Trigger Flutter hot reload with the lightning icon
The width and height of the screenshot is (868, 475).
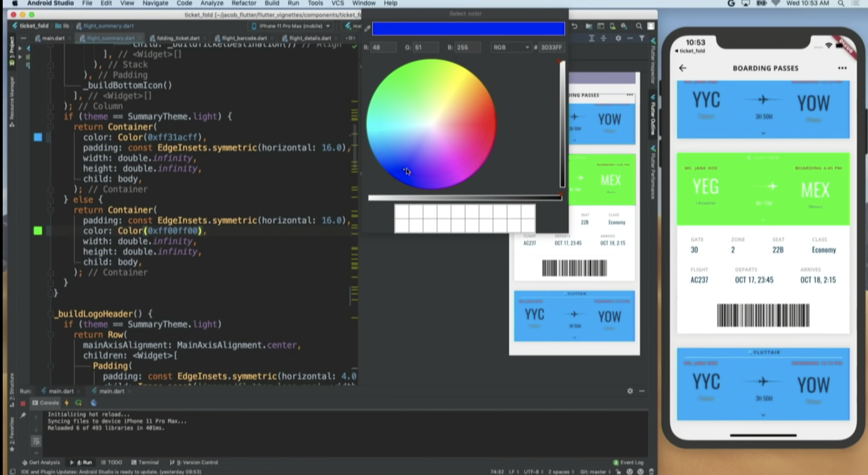click(x=66, y=403)
